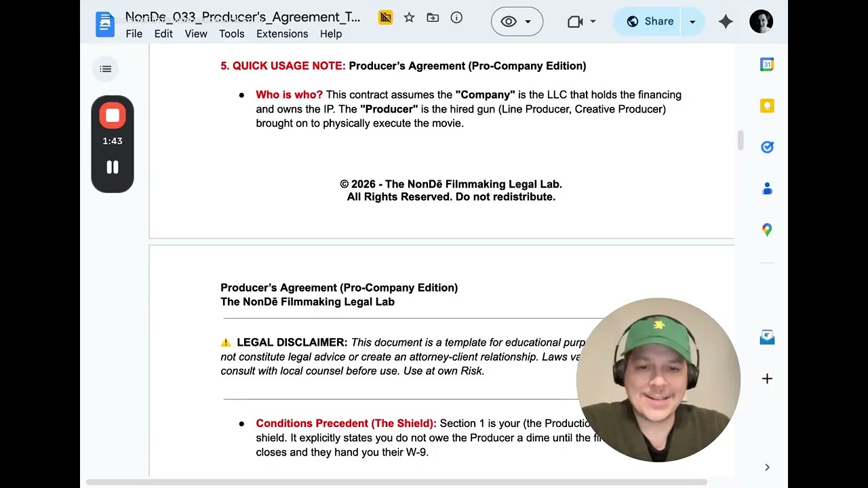
Task: Click the 'LEGAL DISCLAIMER:' text
Action: (292, 343)
